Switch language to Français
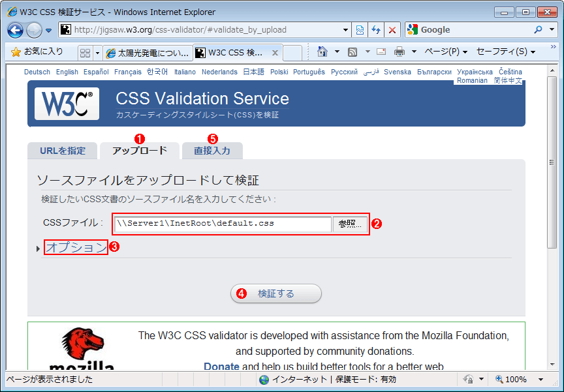This screenshot has width=564, height=392. [128, 72]
